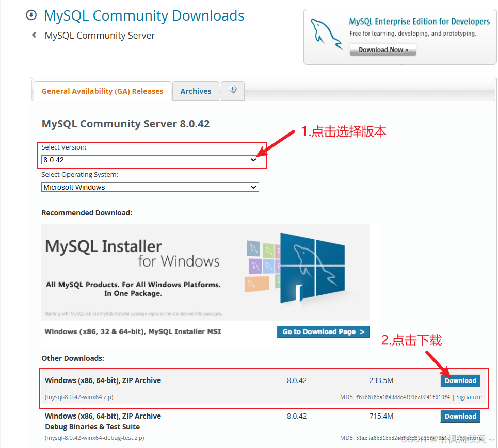Click version 8.0.42 in the 715.4M row
The image size is (498, 448).
(x=297, y=416)
